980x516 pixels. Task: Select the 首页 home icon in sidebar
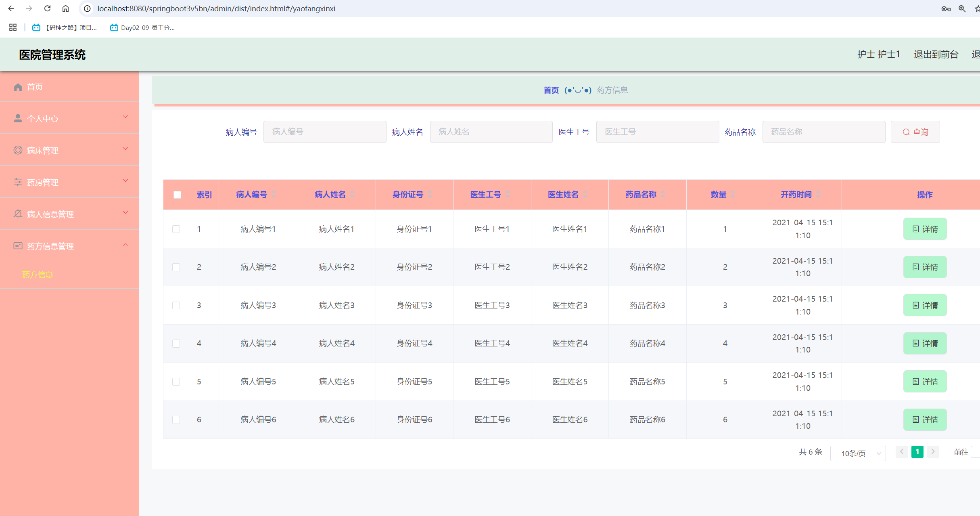coord(18,87)
